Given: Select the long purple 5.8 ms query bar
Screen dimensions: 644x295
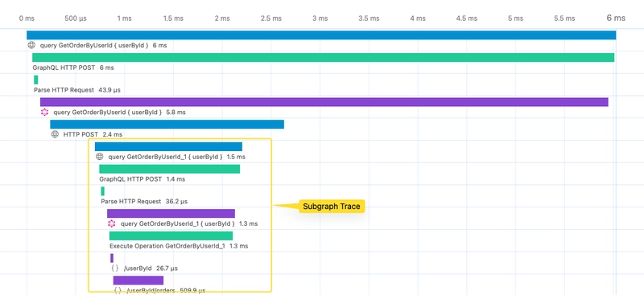Looking at the screenshot, I should [324, 102].
